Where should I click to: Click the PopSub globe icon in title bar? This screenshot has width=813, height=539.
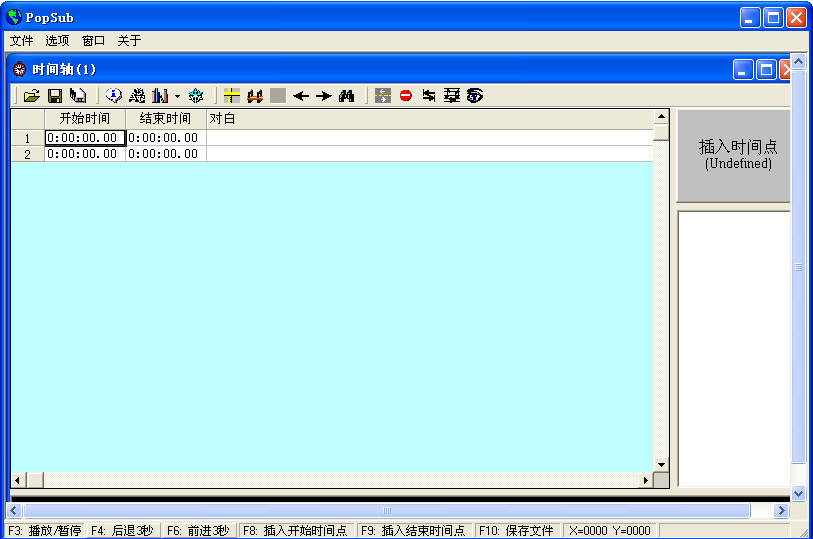point(14,17)
